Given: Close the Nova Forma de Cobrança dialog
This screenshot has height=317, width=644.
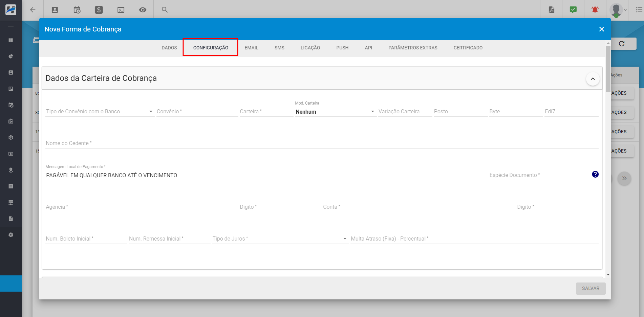Looking at the screenshot, I should tap(602, 29).
